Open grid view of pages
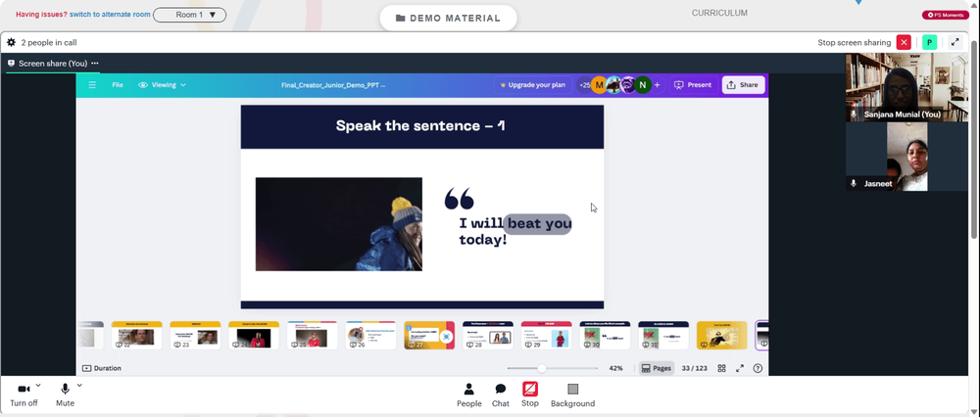 [x=722, y=368]
